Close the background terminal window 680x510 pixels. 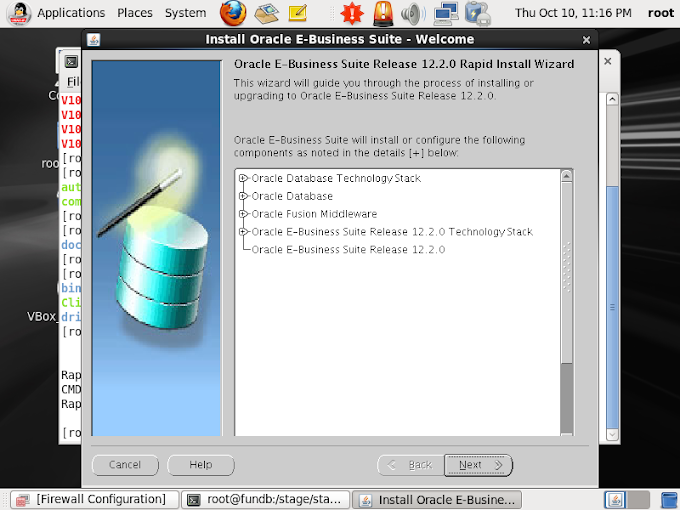point(608,61)
